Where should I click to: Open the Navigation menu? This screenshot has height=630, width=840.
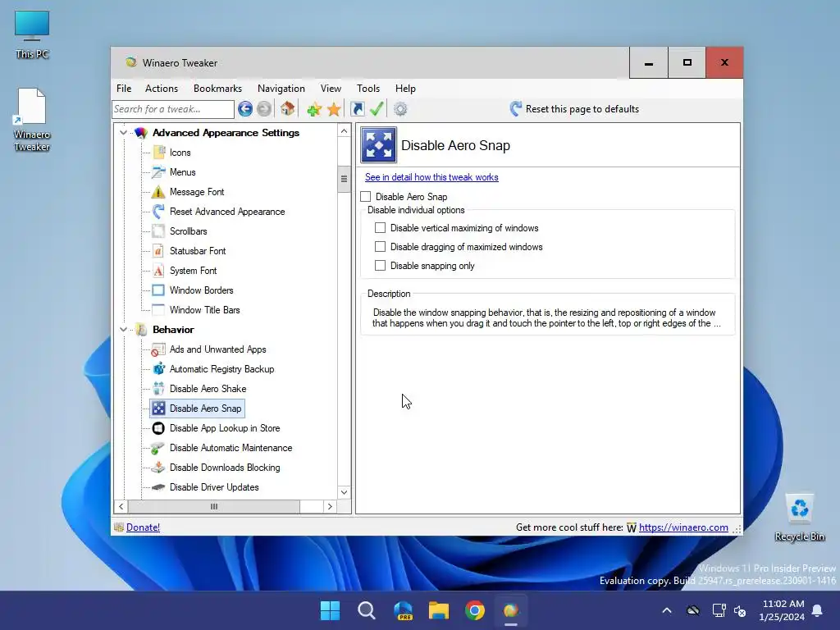[x=281, y=89]
